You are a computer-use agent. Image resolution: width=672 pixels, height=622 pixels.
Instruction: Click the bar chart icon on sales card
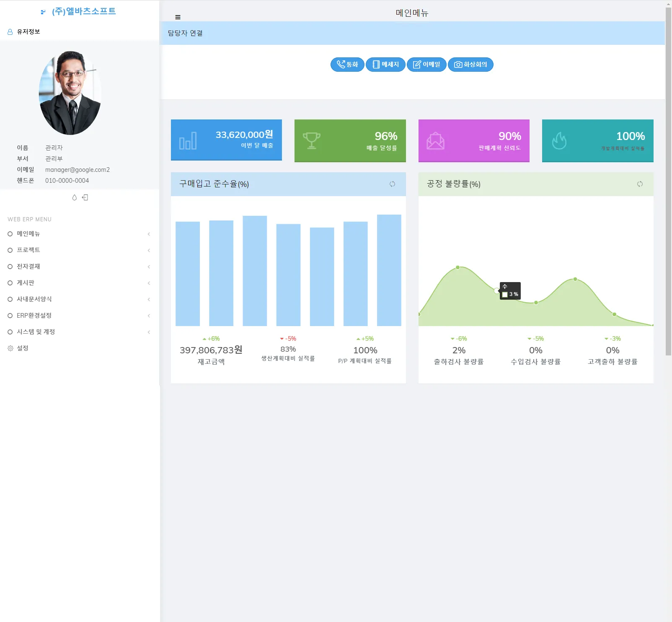[x=188, y=141]
